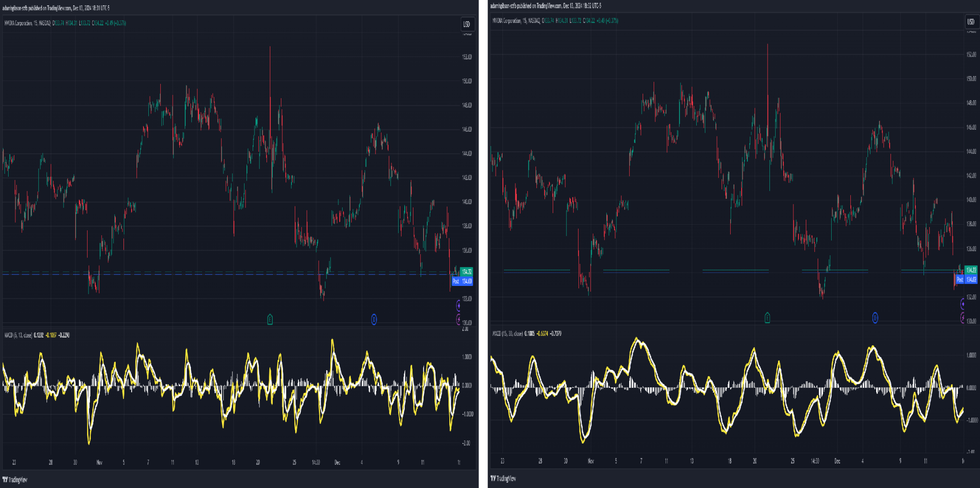
Task: Click the TradingView logo below the left chart
Action: (15, 479)
